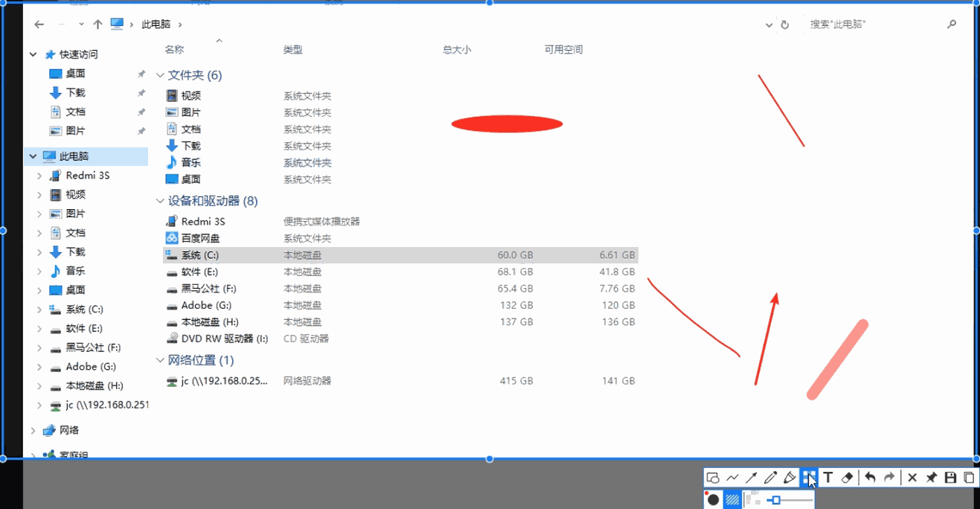Image resolution: width=980 pixels, height=509 pixels.
Task: Select 百度网盘 in the devices list
Action: [x=201, y=238]
